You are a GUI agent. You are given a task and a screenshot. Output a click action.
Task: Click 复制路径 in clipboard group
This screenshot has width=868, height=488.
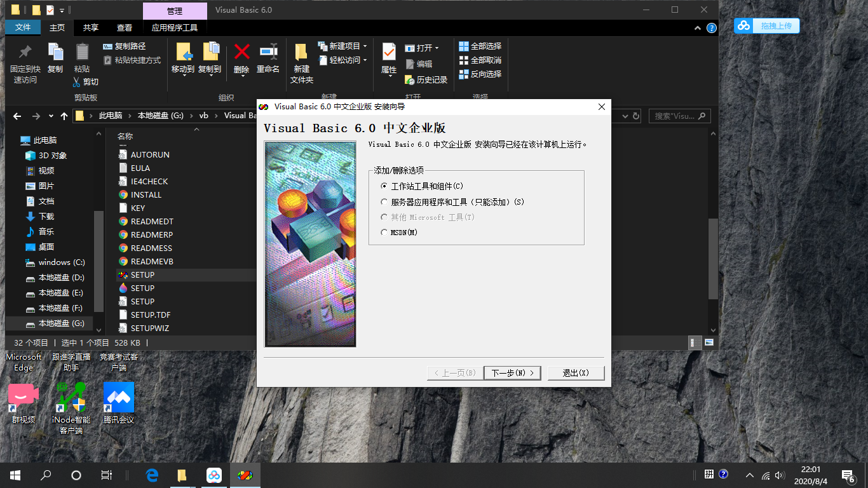pyautogui.click(x=125, y=46)
